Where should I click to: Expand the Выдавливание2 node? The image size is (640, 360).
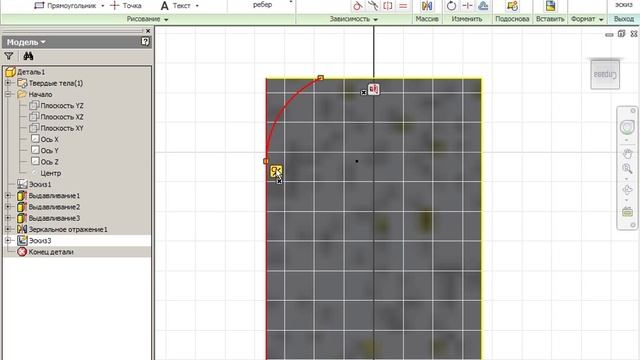pos(8,207)
